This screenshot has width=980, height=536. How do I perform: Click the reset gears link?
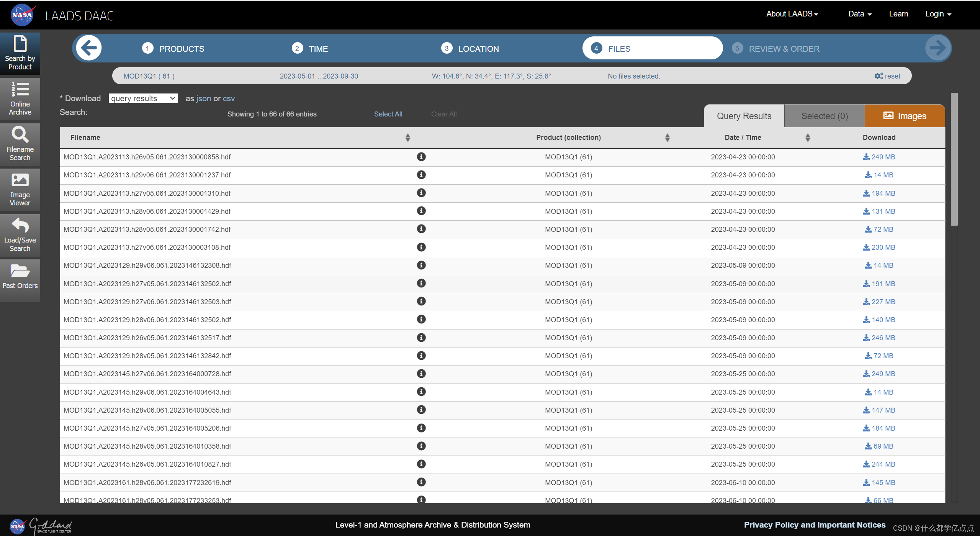click(887, 76)
